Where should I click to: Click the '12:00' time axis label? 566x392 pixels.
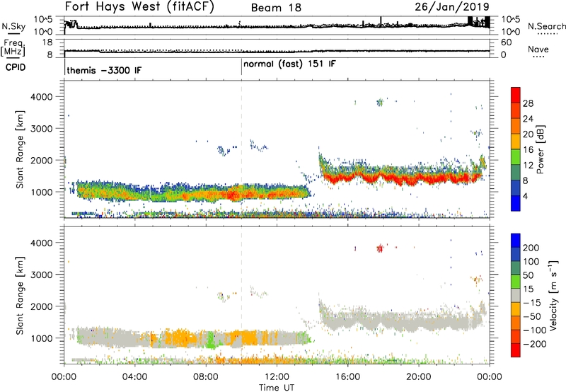277,377
